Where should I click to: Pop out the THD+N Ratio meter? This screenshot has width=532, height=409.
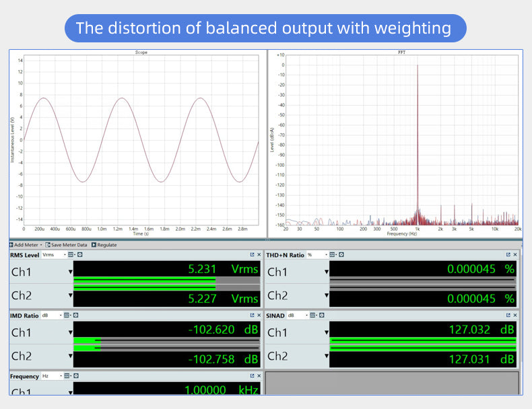(508, 255)
